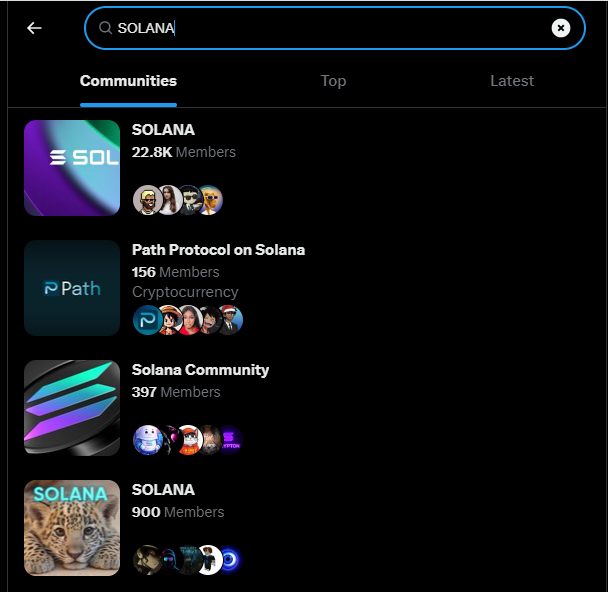Screen dimensions: 608x592
Task: Click the yellow sunglasses avatar in SOLANA 22.8K
Action: tap(210, 200)
